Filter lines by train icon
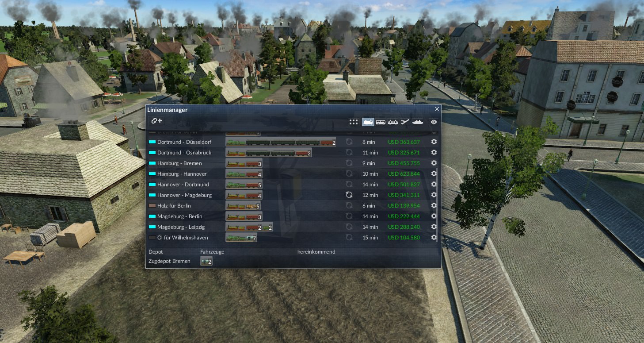 click(368, 122)
